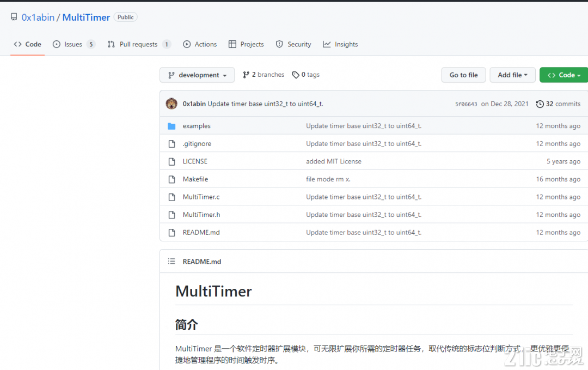Click the Go to file button
Viewport: 588px width, 370px height.
463,75
